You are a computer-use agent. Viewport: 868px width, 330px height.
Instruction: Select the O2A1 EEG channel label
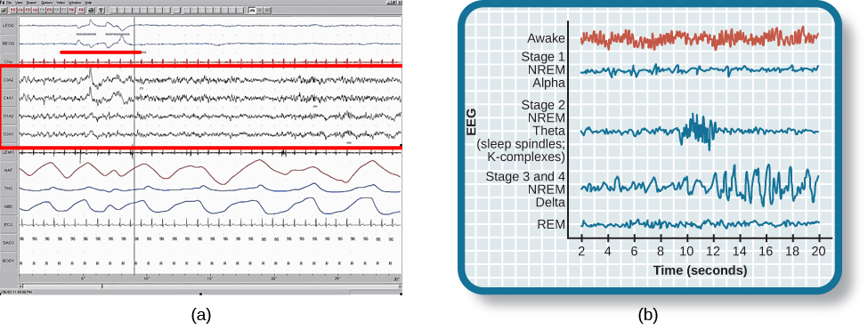[8, 133]
